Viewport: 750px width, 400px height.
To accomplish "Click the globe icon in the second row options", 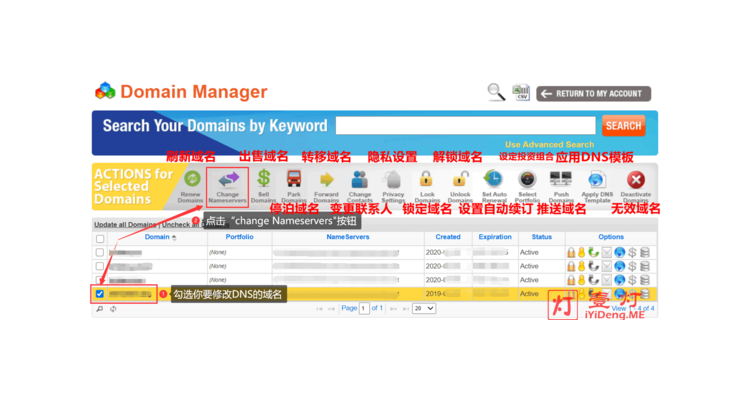I will [x=619, y=266].
